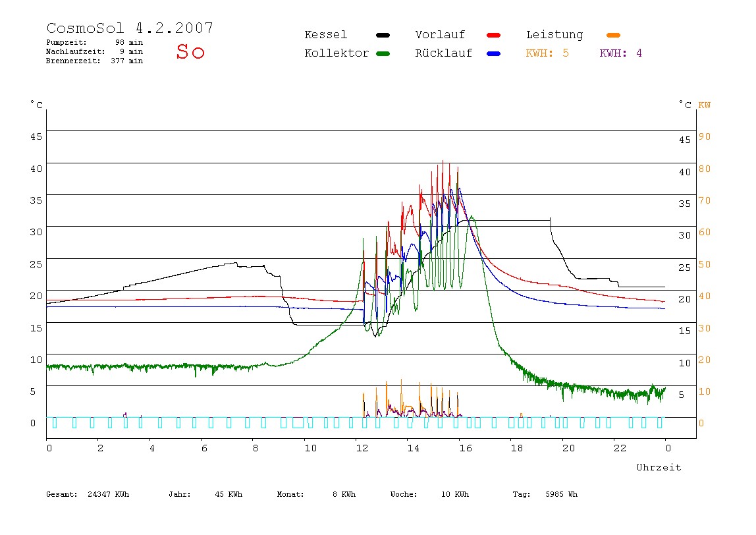756x535 pixels.
Task: Click the "Woche:" label
Action: 404,494
